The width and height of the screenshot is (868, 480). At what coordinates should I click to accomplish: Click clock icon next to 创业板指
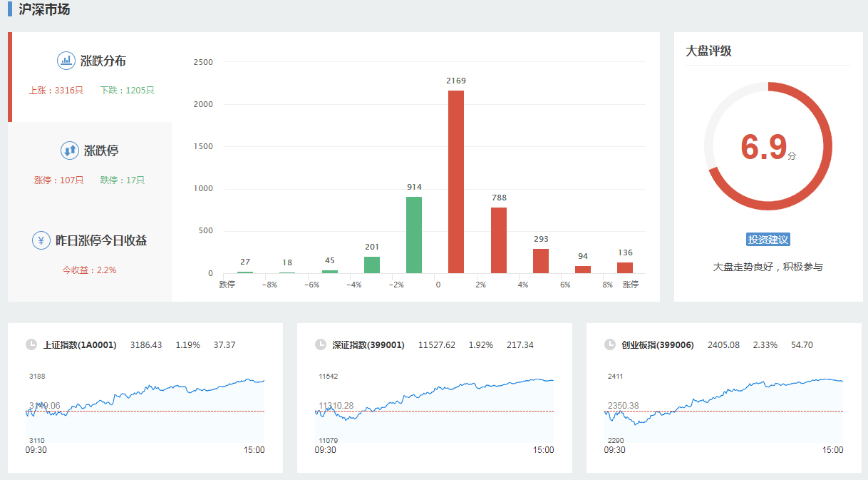point(610,344)
